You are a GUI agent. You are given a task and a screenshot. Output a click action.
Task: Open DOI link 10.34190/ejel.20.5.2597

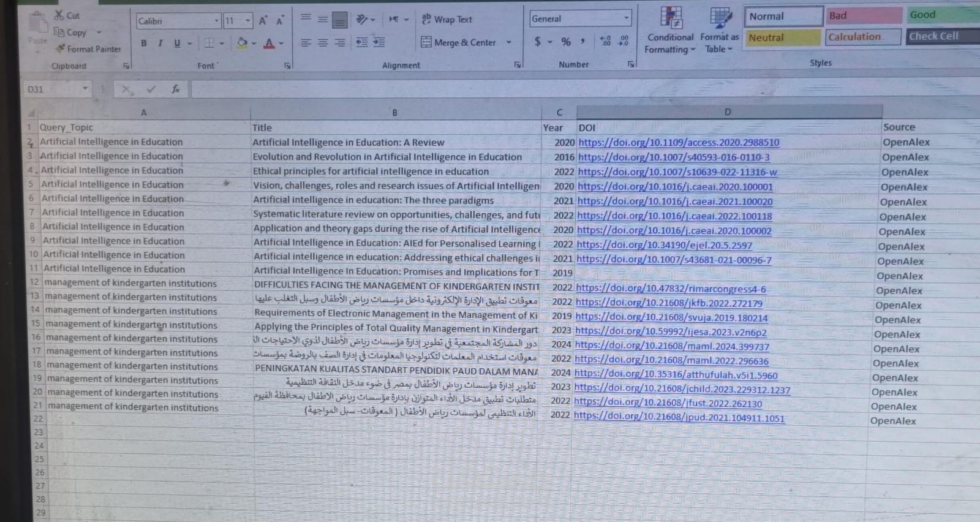click(x=664, y=245)
